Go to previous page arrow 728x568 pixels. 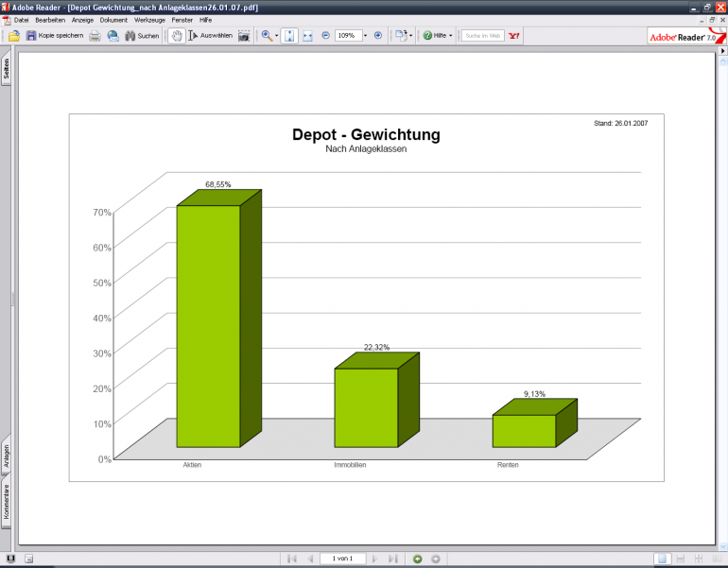pyautogui.click(x=310, y=559)
